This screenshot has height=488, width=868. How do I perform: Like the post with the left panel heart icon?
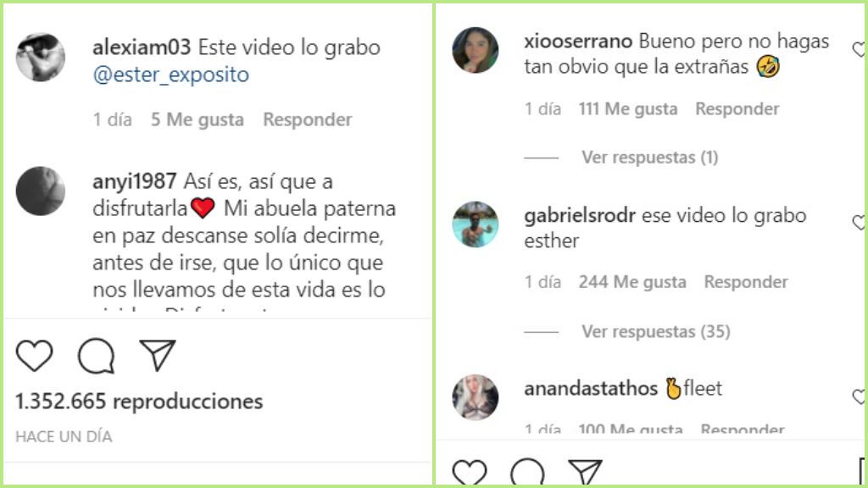pyautogui.click(x=34, y=355)
